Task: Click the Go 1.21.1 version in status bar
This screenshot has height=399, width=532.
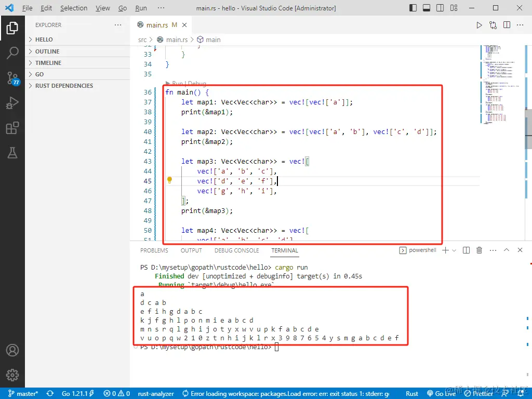Action: 78,394
